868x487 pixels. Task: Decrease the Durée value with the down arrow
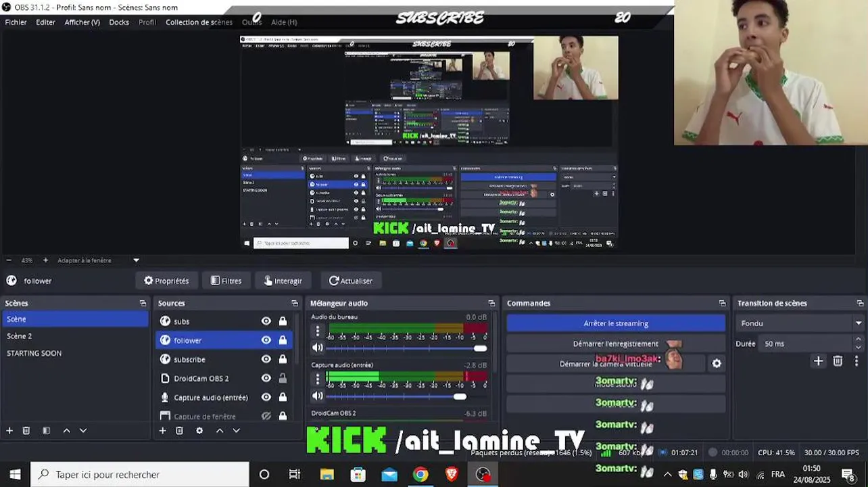pos(859,348)
